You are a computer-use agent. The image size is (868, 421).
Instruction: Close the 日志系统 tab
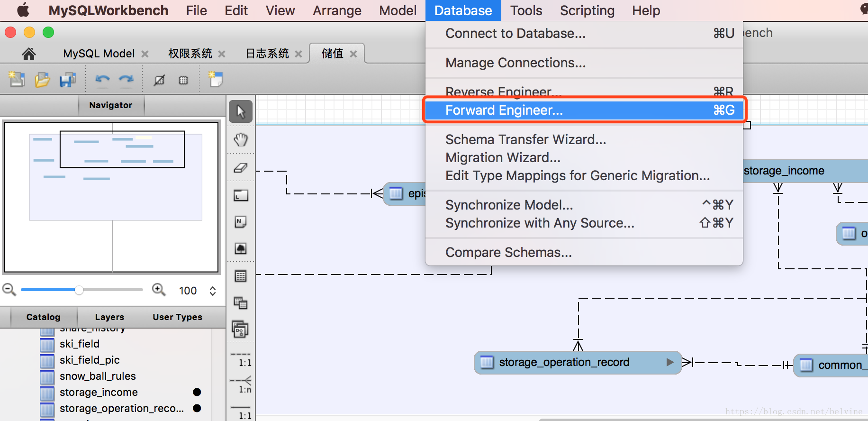point(298,54)
